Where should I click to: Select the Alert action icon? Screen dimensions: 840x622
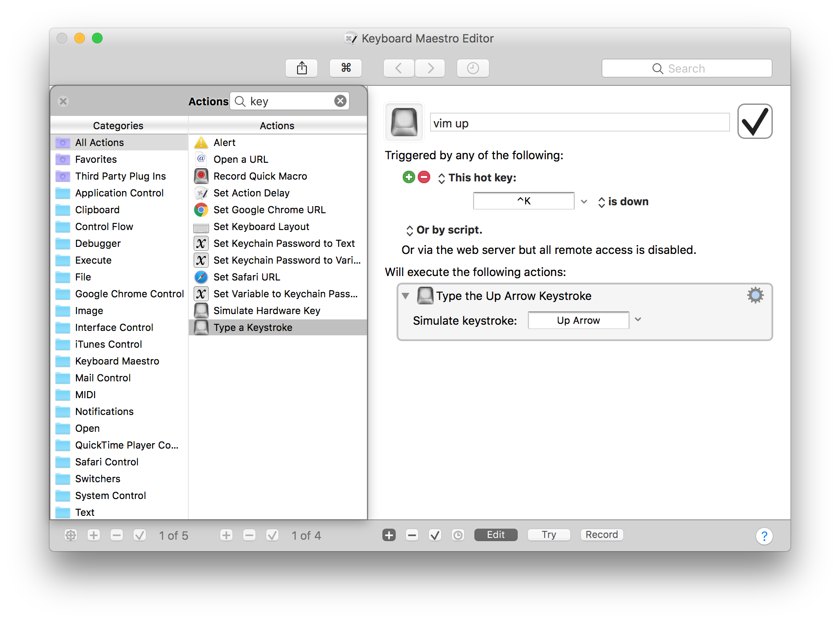201,142
